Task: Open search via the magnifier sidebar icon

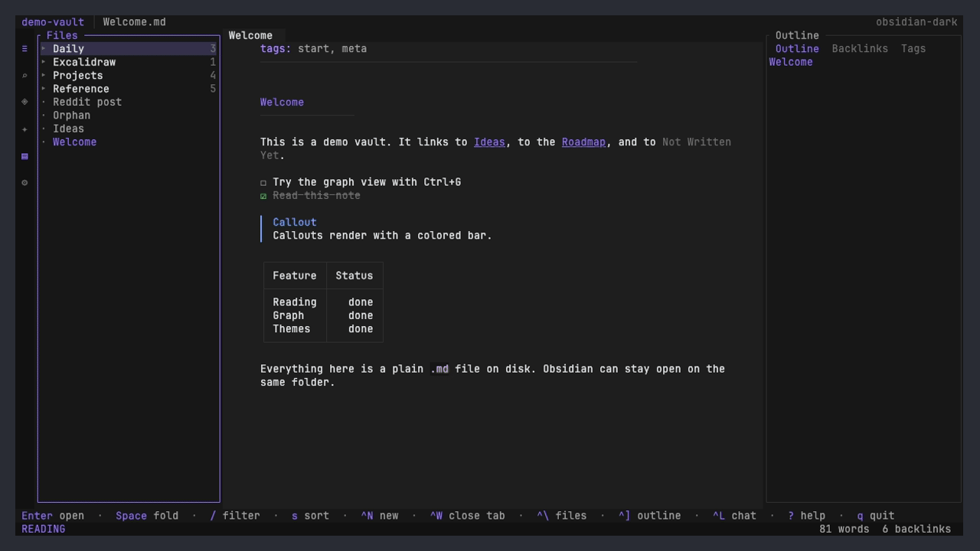Action: (24, 75)
